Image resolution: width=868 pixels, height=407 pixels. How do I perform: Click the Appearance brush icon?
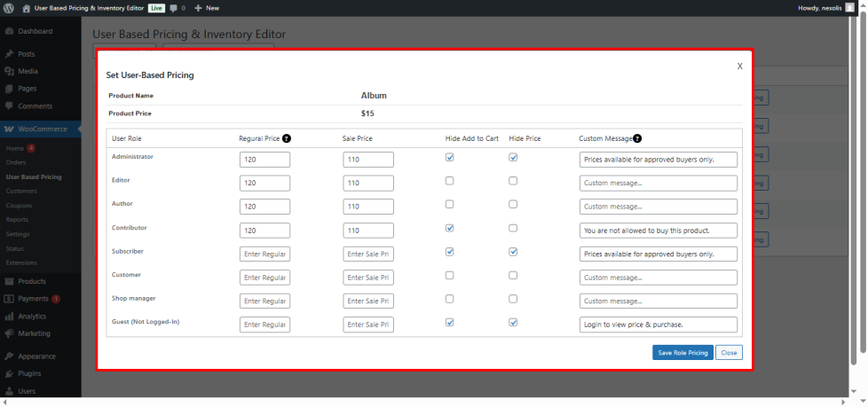(x=9, y=356)
